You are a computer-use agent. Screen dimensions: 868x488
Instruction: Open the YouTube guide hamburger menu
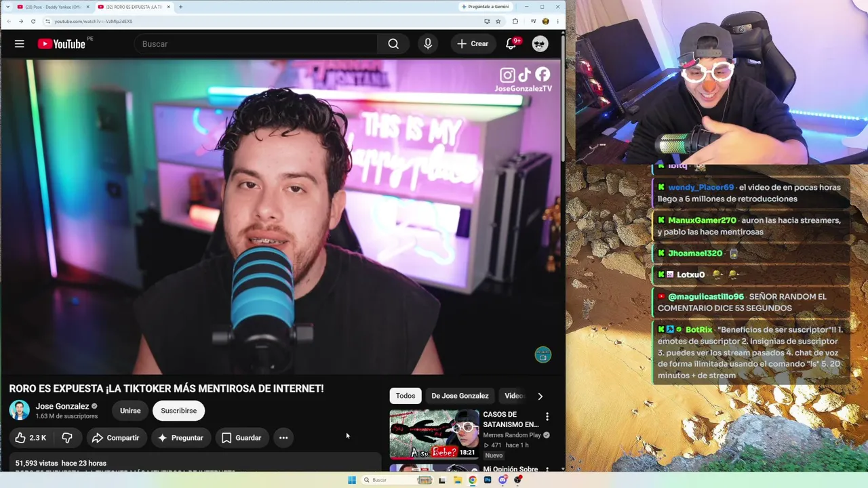20,44
